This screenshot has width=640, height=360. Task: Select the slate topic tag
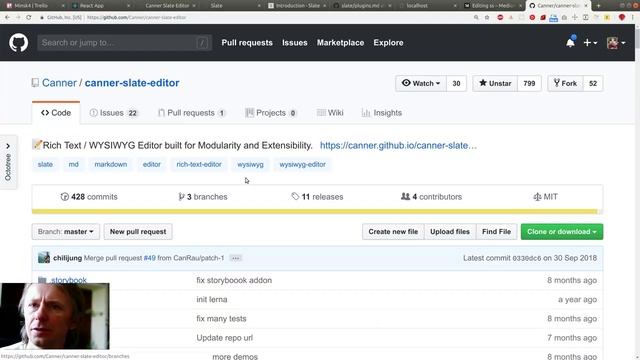pos(45,164)
